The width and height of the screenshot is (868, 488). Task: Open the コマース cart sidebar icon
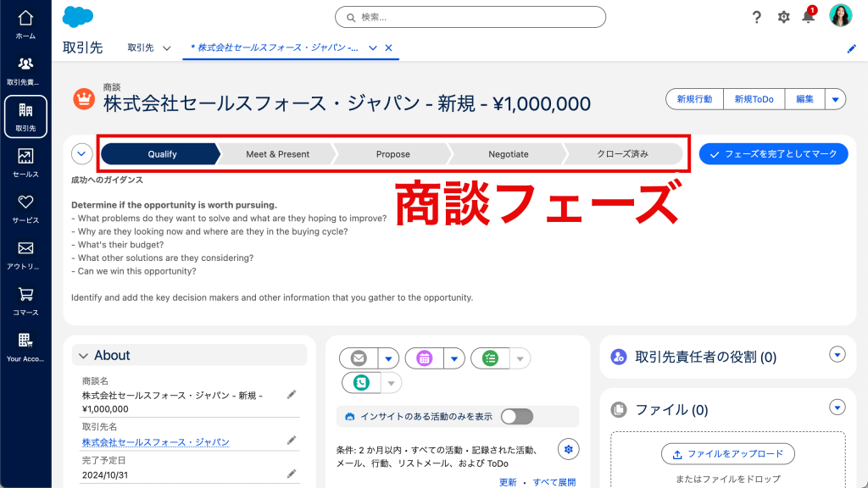(x=25, y=301)
